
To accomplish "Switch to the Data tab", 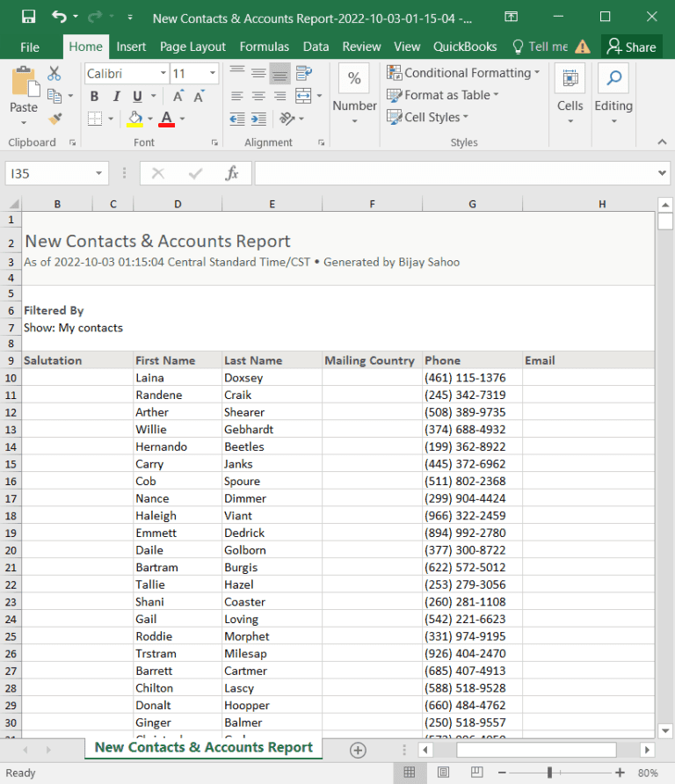I will (316, 47).
